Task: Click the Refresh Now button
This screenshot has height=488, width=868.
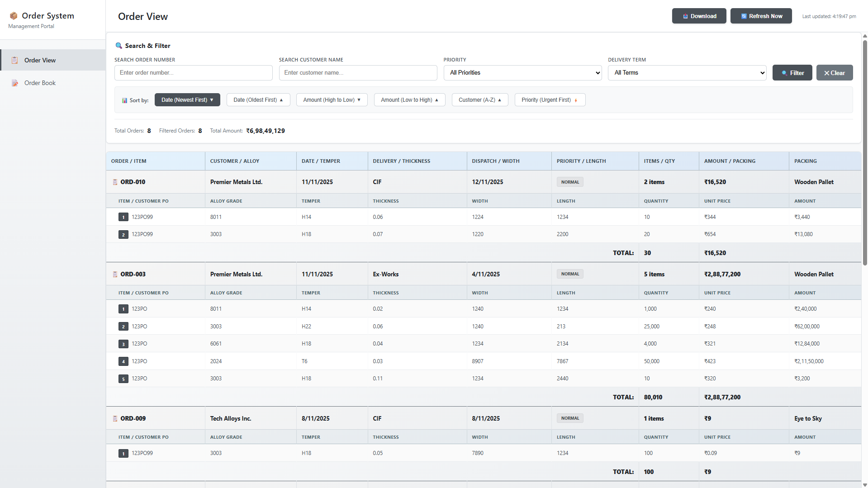Action: [761, 16]
